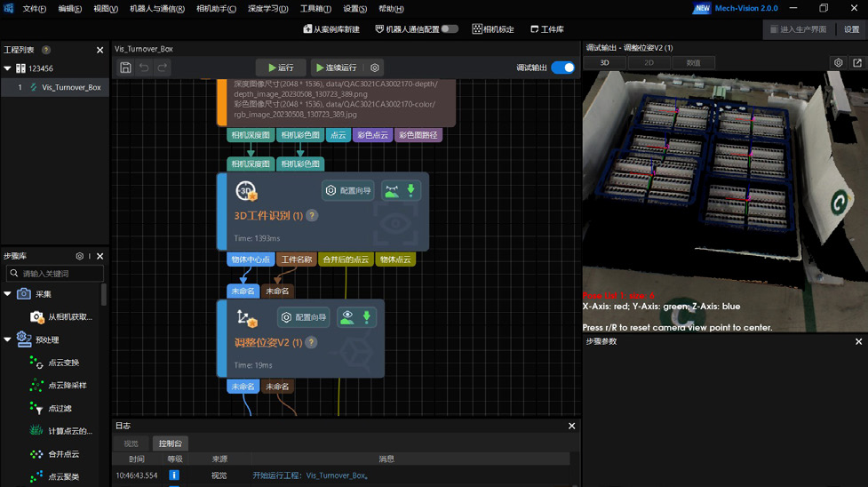The height and width of the screenshot is (487, 868).
Task: Click the help icon beside 3D工件识别 title
Action: 312,216
